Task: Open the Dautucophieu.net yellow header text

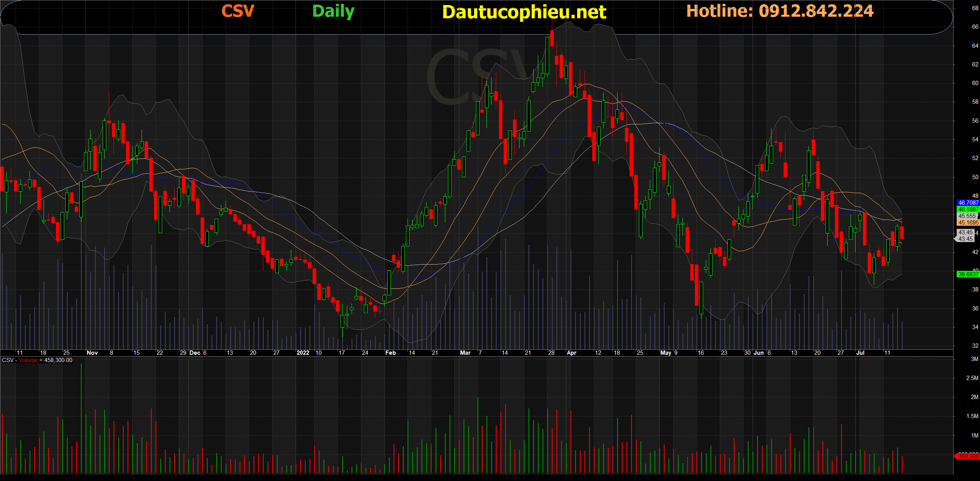Action: point(524,12)
